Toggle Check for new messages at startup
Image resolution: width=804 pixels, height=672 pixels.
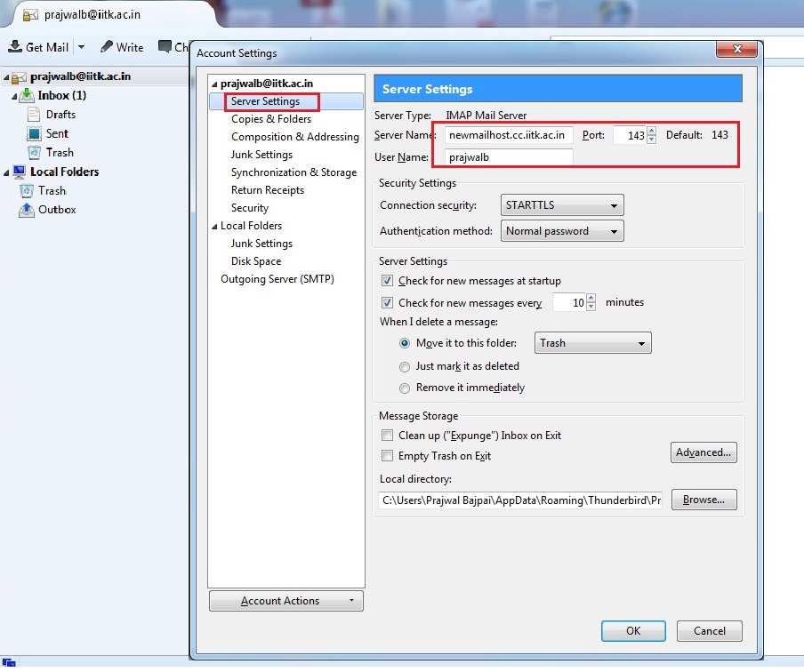387,281
